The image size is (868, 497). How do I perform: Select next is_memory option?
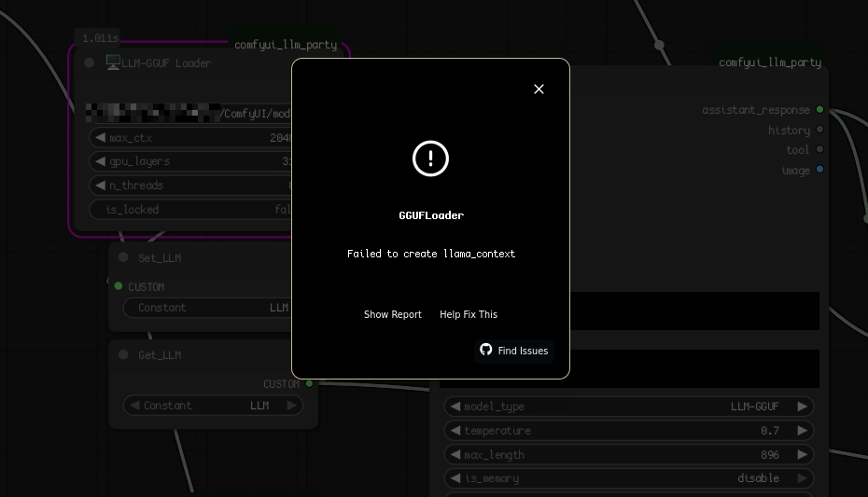click(x=802, y=478)
